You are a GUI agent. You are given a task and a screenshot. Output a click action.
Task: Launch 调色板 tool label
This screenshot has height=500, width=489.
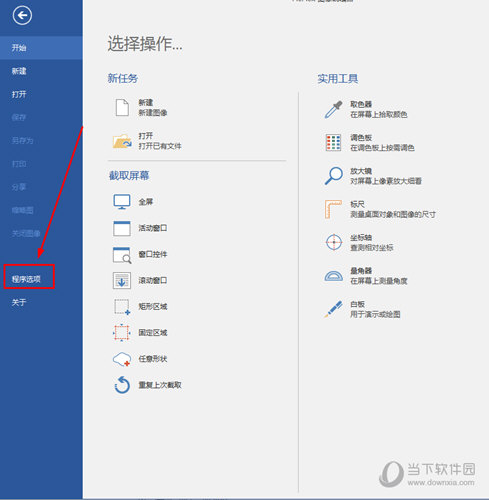pos(361,138)
